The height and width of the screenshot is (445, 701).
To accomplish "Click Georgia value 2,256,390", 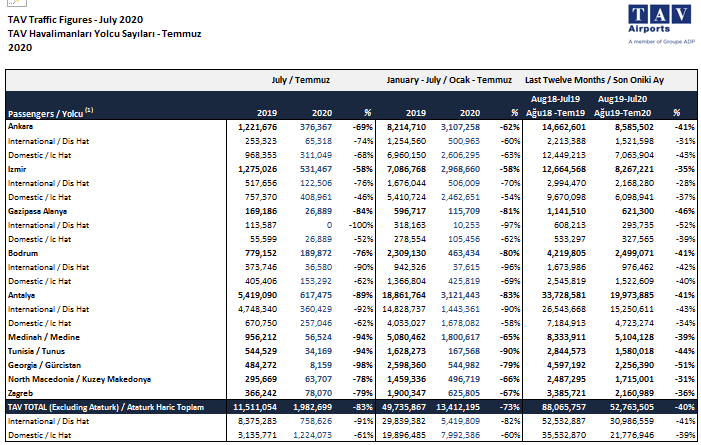I will (634, 365).
